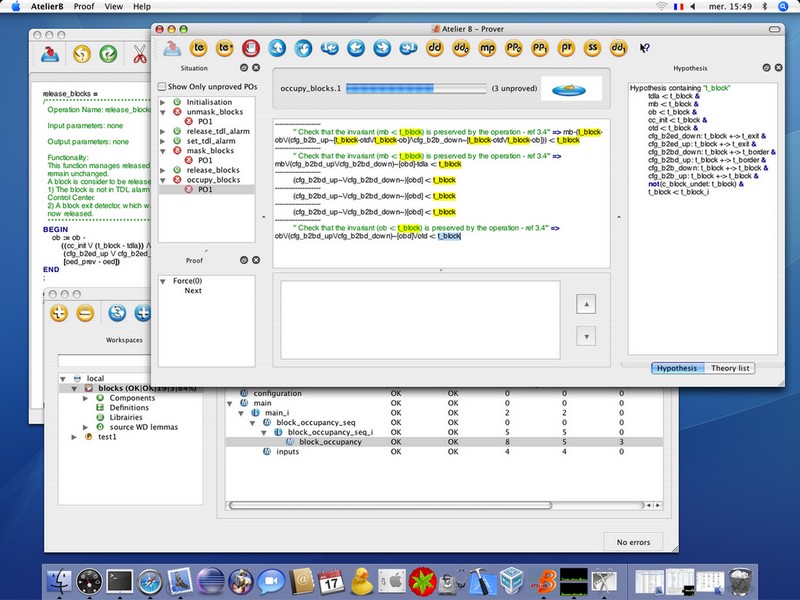Collapse the occupy_blocks tree node
800x600 pixels.
coord(163,180)
